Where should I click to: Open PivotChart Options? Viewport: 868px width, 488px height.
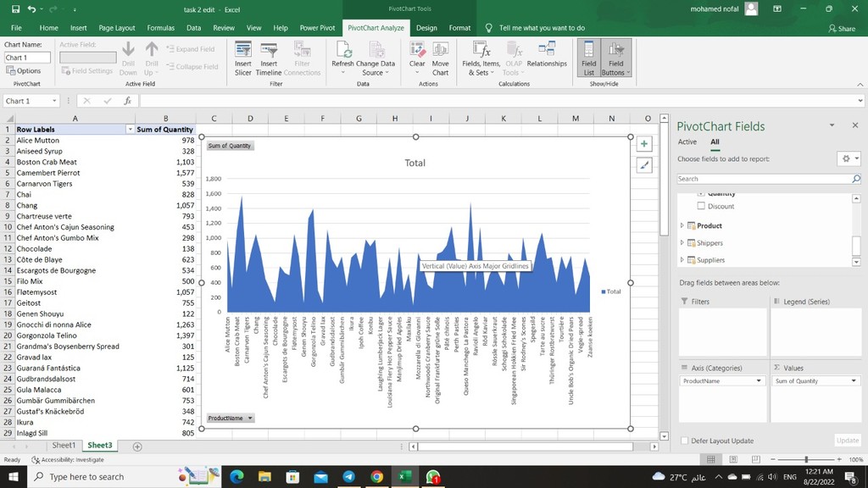(x=23, y=71)
